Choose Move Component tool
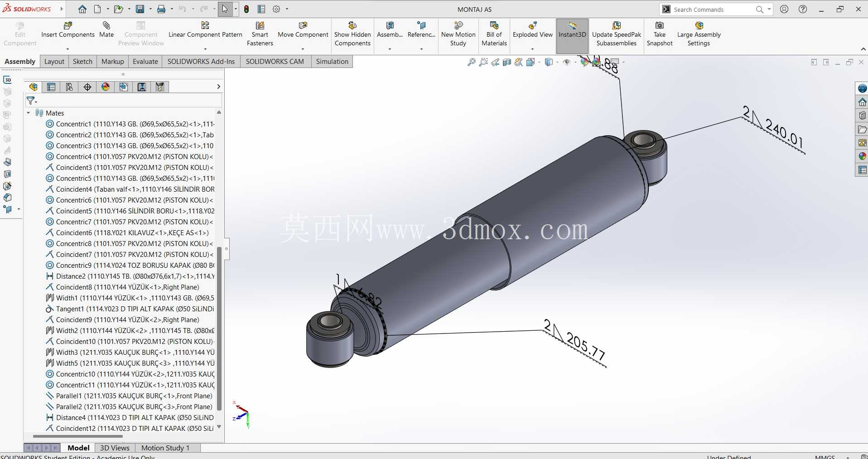This screenshot has height=459, width=868. click(303, 30)
